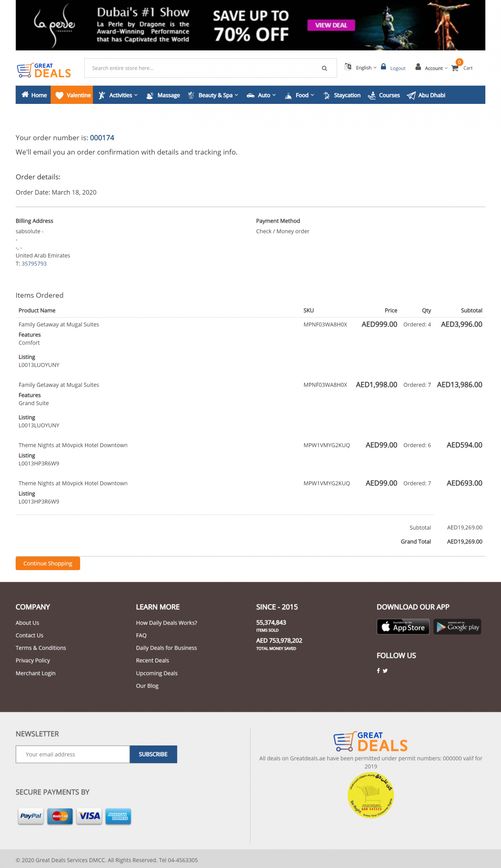Click the PayPal payment icon
This screenshot has width=501, height=868.
[x=31, y=816]
